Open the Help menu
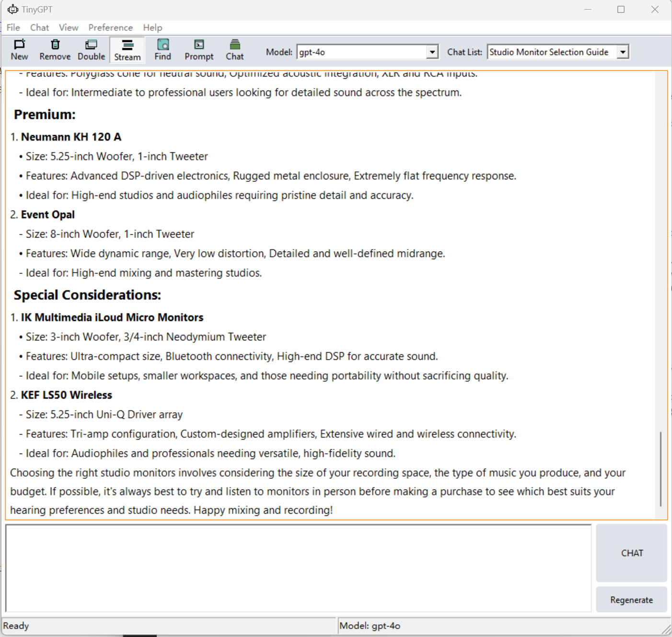The image size is (672, 637). click(152, 27)
